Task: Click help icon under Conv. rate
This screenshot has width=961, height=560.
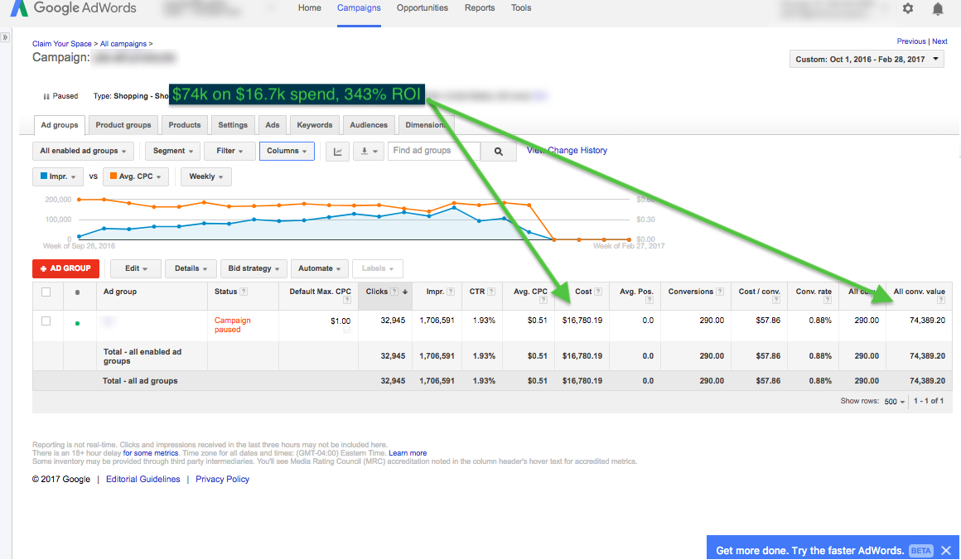Action: point(828,300)
